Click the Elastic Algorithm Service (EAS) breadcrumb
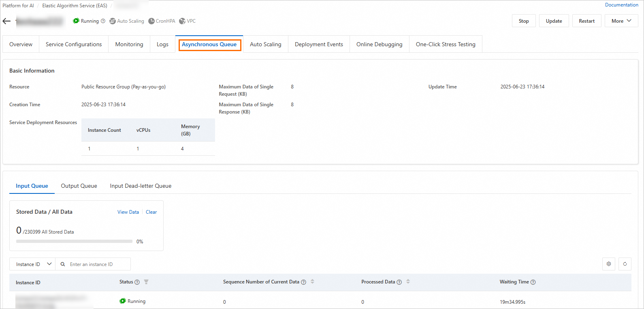Screen dimensions: 644x309 75,6
